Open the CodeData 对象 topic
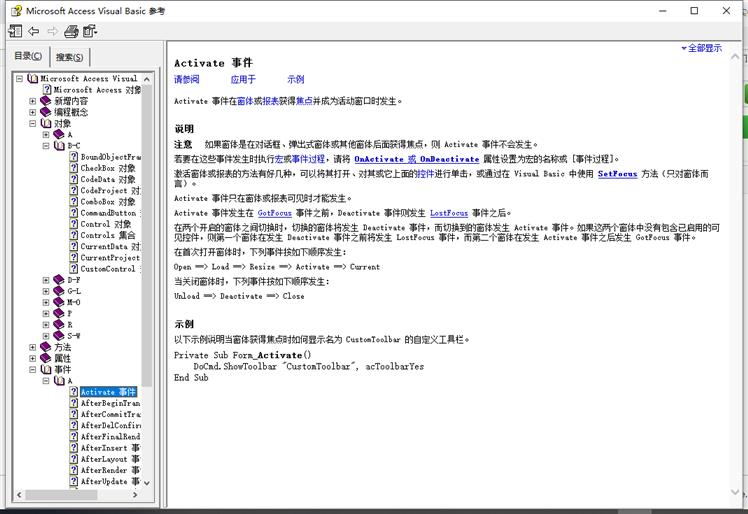The width and height of the screenshot is (748, 514). 108,179
